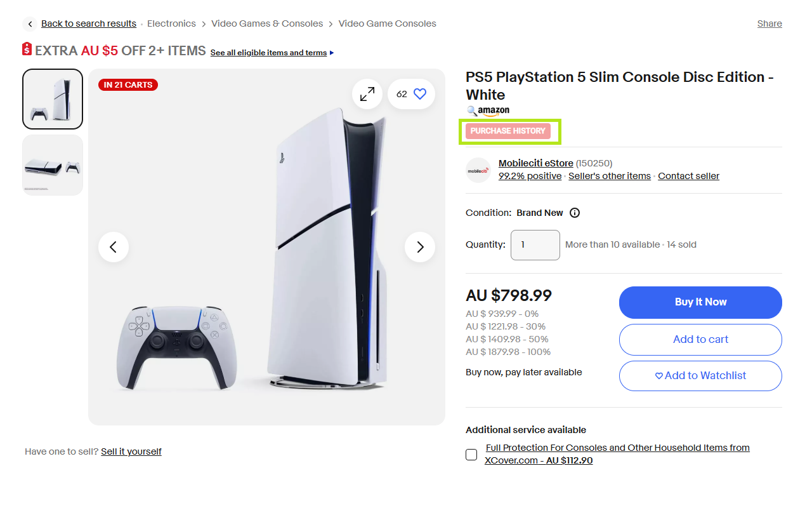Open fullscreen view with expand icon
Image resolution: width=812 pixels, height=508 pixels.
(367, 93)
